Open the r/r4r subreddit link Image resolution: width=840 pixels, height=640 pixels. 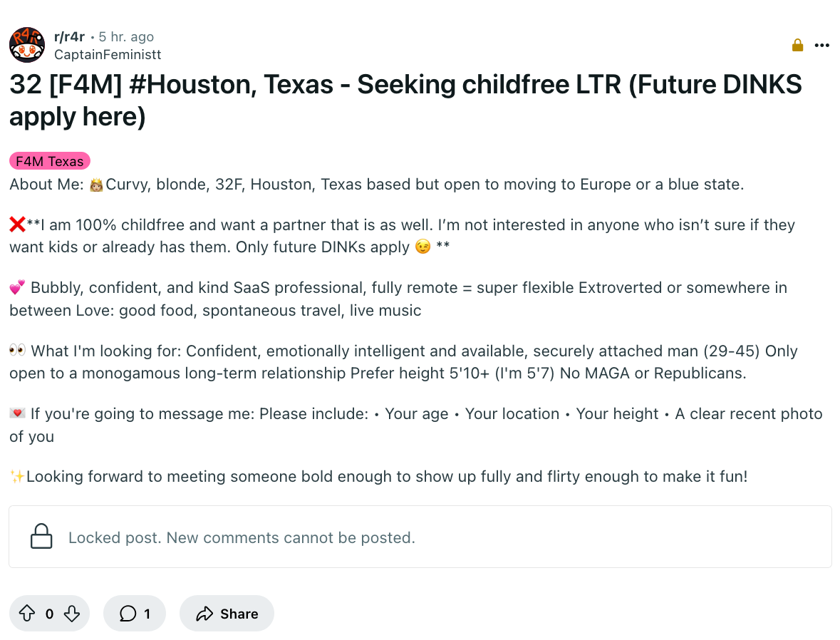point(69,36)
